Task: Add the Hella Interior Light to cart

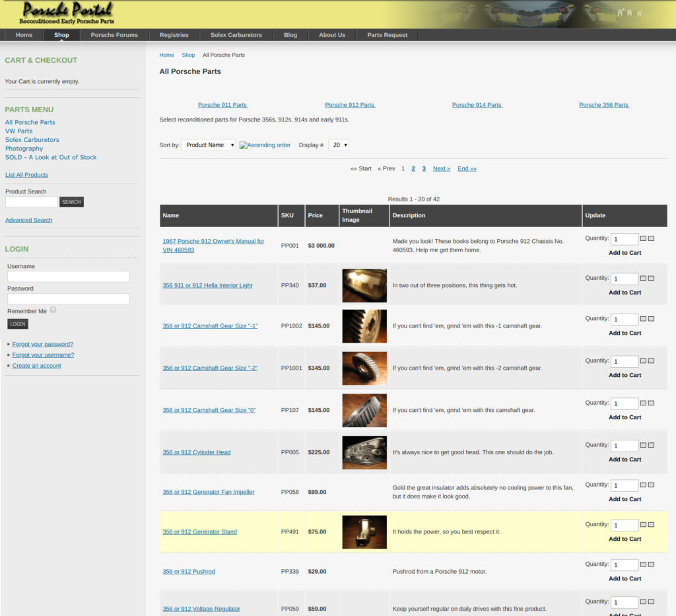Action: [625, 292]
